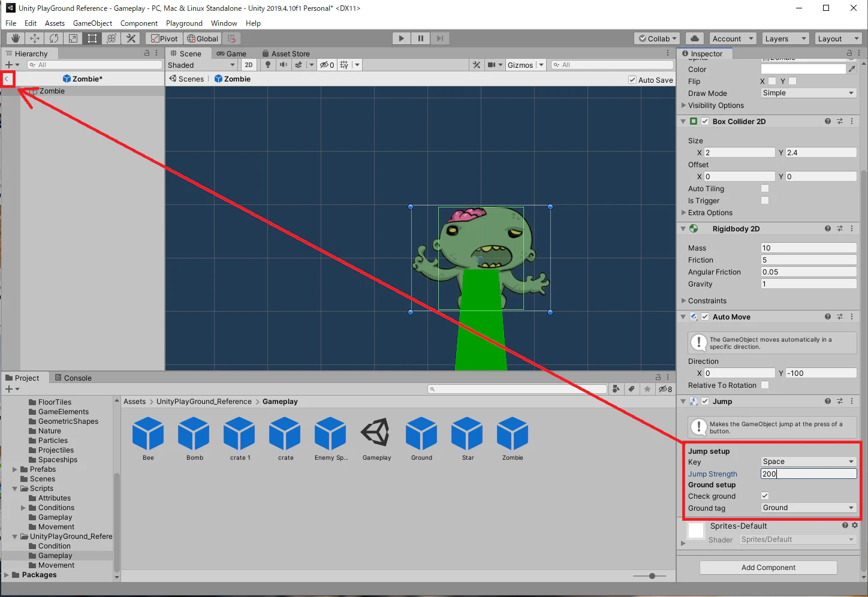
Task: Uncheck the Check ground checkbox
Action: (x=765, y=496)
